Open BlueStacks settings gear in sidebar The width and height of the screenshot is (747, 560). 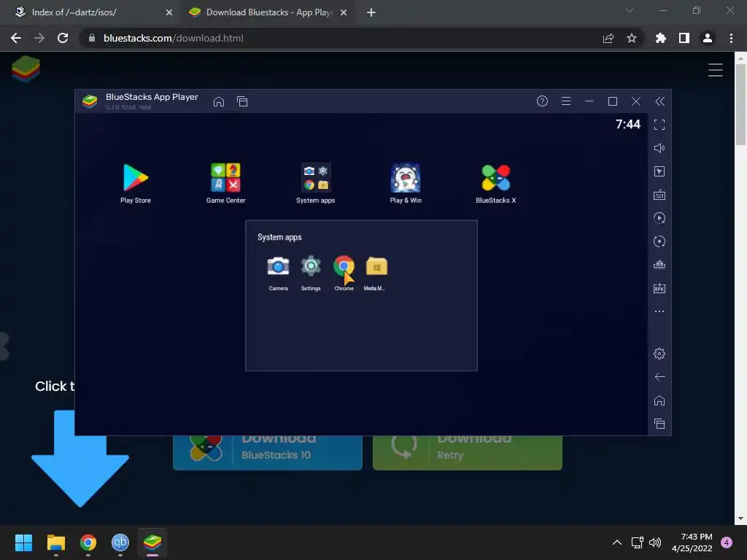[x=659, y=354]
